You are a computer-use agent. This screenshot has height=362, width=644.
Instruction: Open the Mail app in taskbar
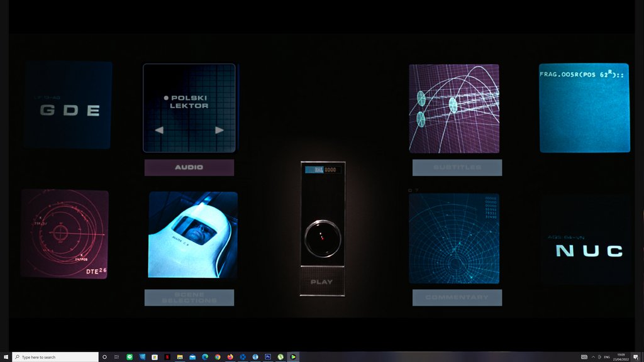[x=192, y=357]
